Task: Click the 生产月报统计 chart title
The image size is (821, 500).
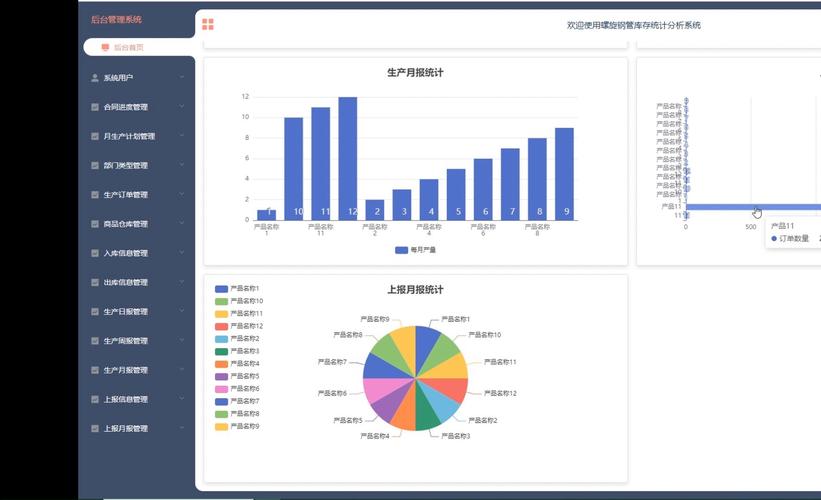Action: coord(415,73)
